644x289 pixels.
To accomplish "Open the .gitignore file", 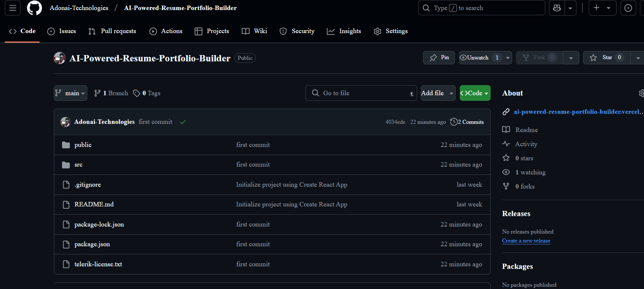I will click(x=88, y=185).
